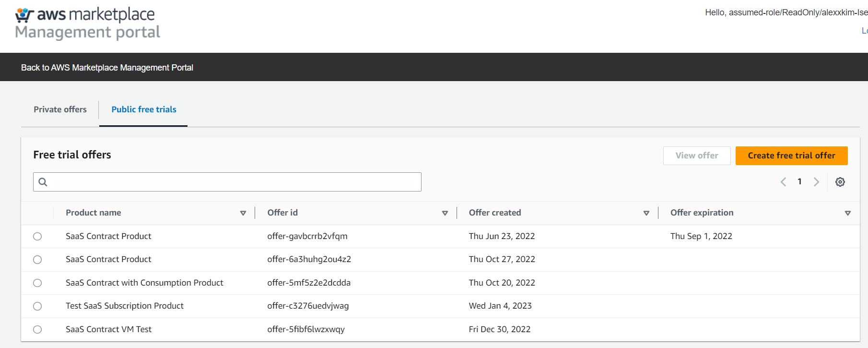Click the assumed-role user greeting text
868x348 pixels.
pyautogui.click(x=786, y=12)
